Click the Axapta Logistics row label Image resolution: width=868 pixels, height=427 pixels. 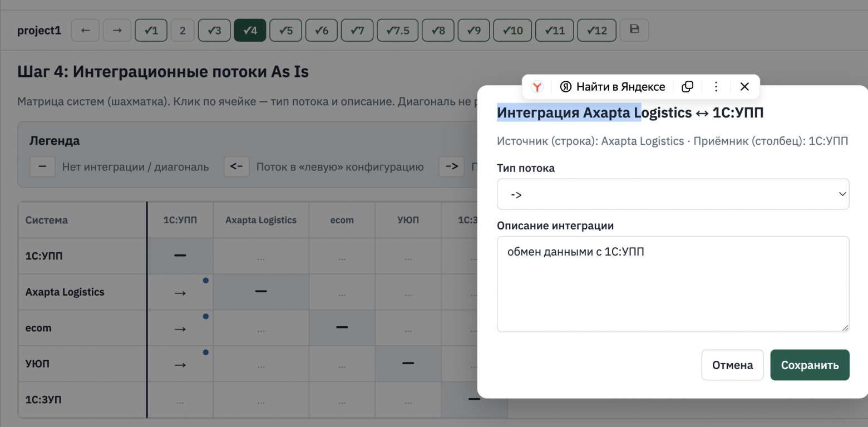pos(65,292)
